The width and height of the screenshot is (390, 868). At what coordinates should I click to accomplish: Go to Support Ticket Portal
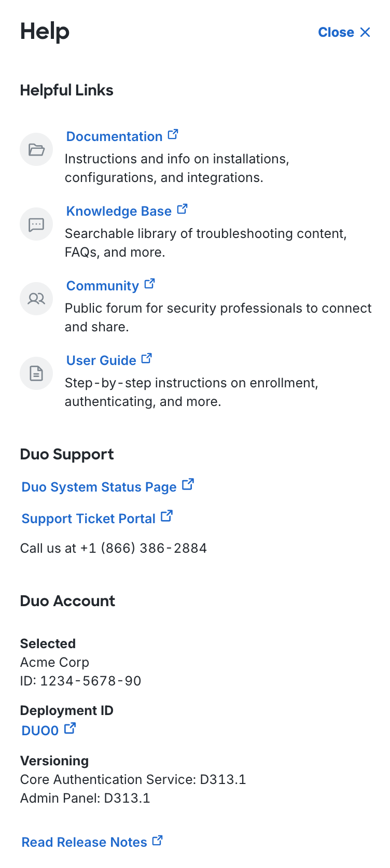89,519
